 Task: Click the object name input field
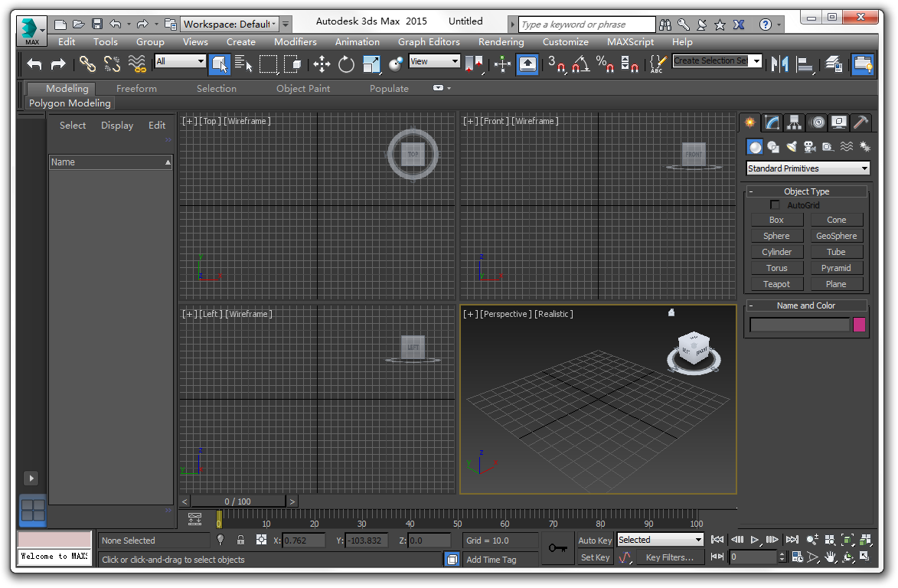click(x=799, y=325)
